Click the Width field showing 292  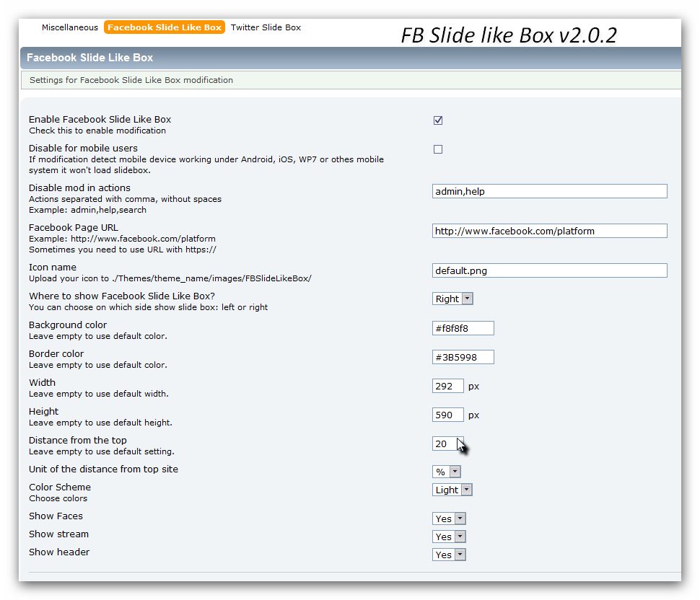click(447, 387)
